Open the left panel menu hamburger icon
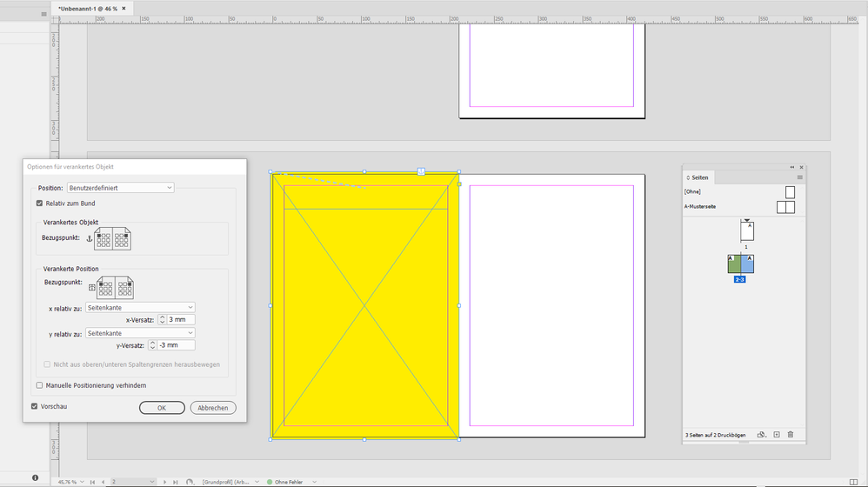The width and height of the screenshot is (868, 487). [x=43, y=15]
